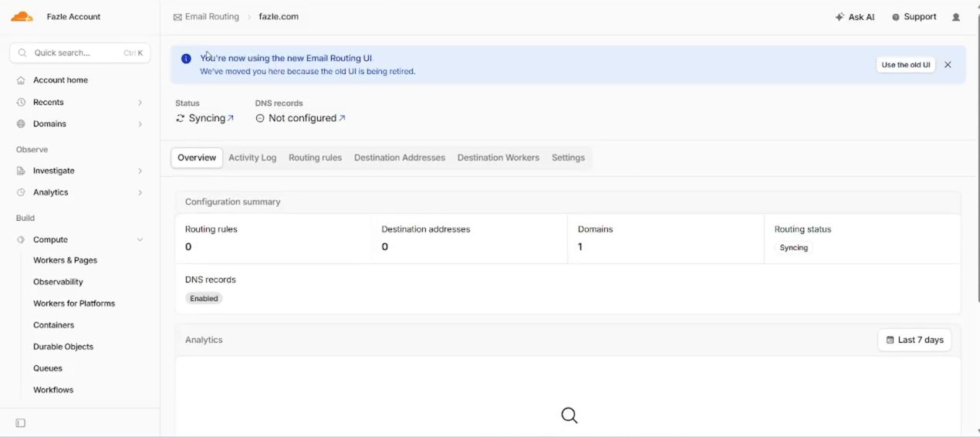Click the Email Routing envelope icon
This screenshot has height=437, width=980.
coord(177,17)
